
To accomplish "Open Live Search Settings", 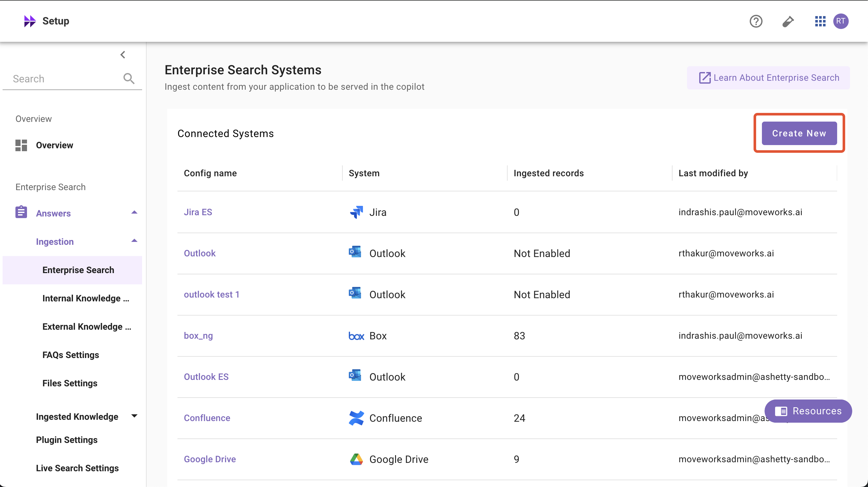I will coord(77,468).
